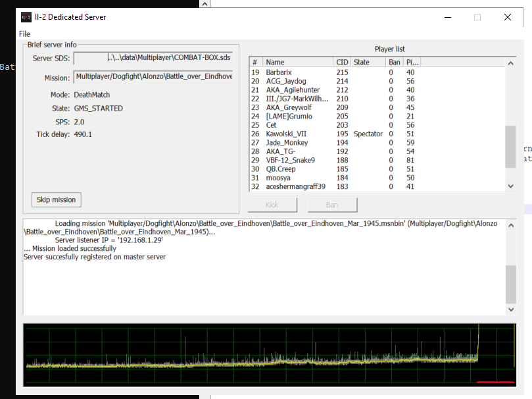Select the Barbarix player row
532x399 pixels.
279,72
